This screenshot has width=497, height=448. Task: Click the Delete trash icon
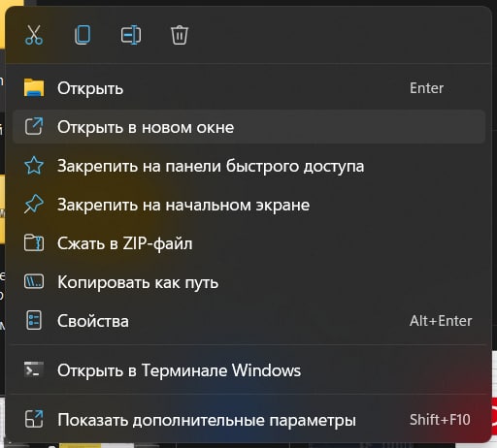pyautogui.click(x=180, y=35)
